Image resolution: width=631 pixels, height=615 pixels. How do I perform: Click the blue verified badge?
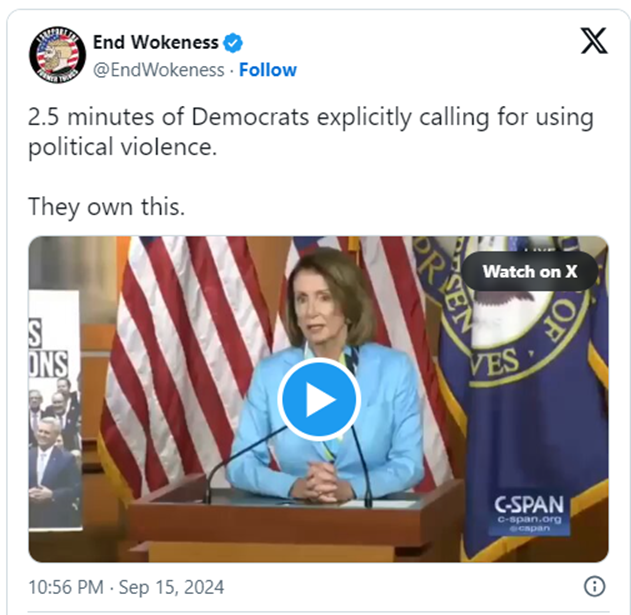tap(233, 43)
